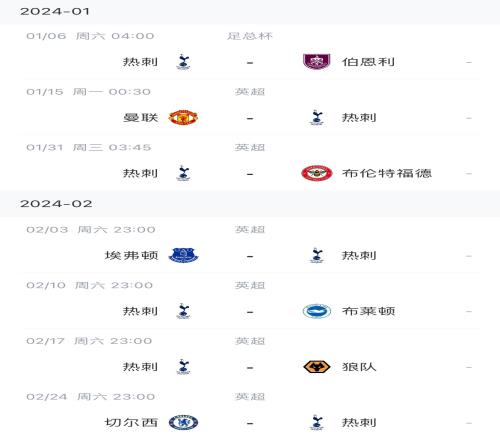Click the Chelsea club crest
The width and height of the screenshot is (500, 440).
pos(183,423)
